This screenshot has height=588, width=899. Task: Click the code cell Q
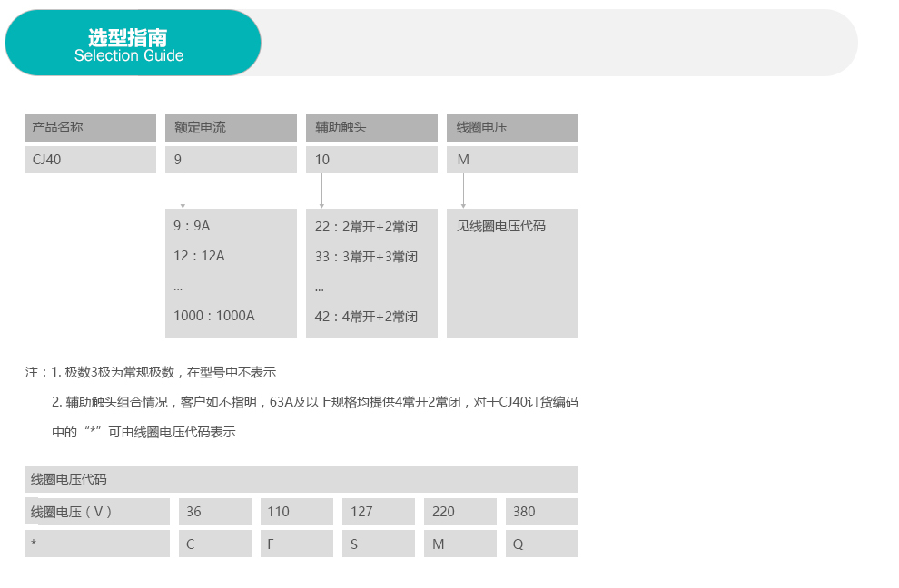point(542,544)
